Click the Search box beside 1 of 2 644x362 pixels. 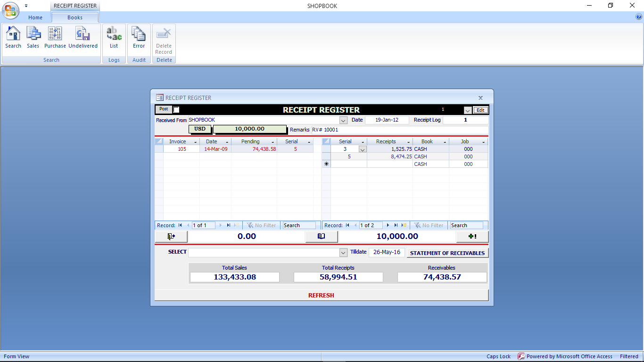click(466, 225)
